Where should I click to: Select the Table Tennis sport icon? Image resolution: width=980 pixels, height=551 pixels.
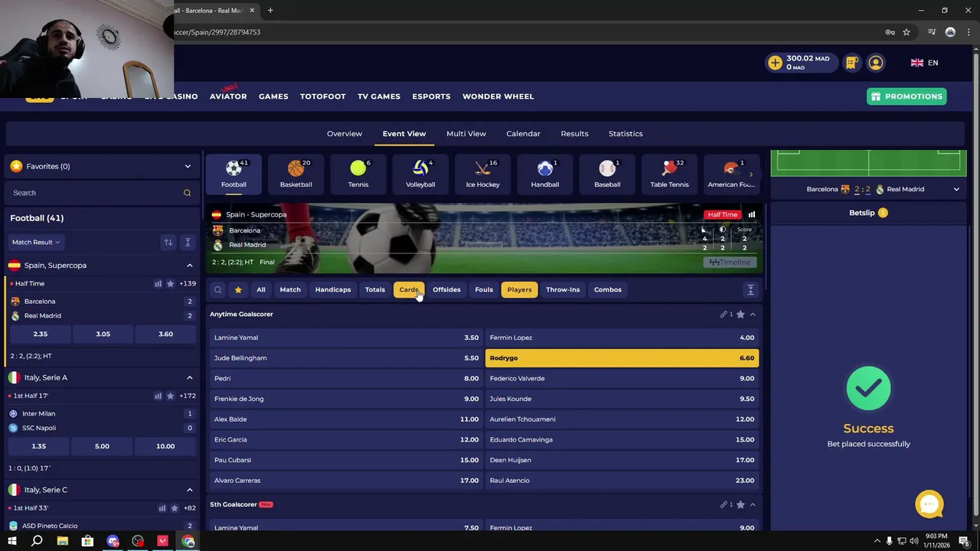(669, 174)
